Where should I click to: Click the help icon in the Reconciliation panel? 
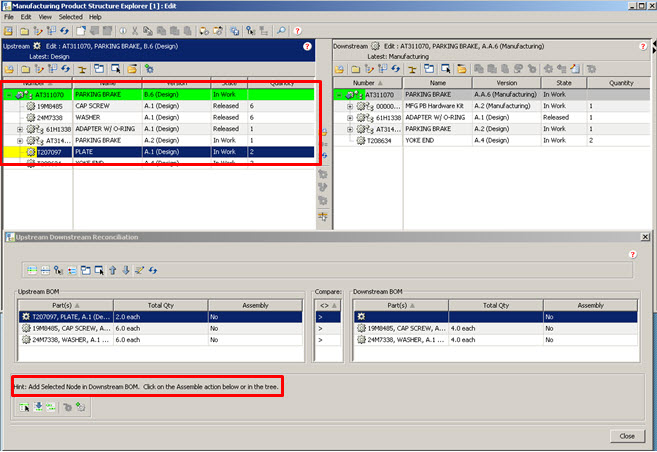[633, 254]
